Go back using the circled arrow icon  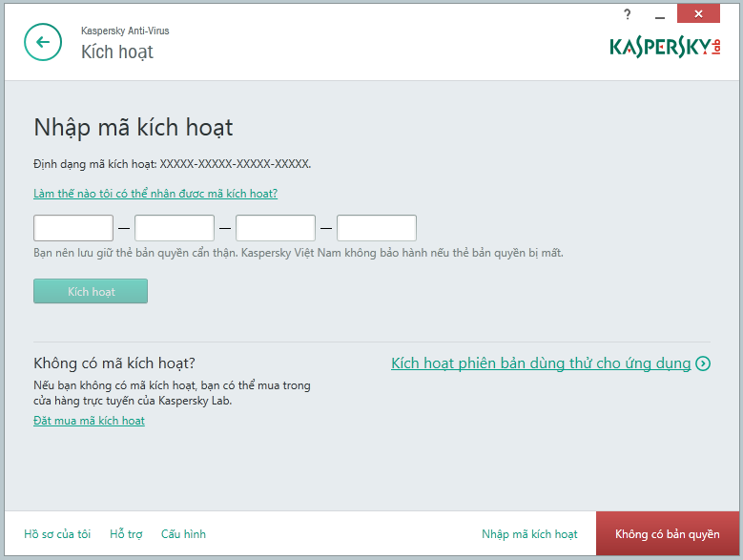(43, 42)
